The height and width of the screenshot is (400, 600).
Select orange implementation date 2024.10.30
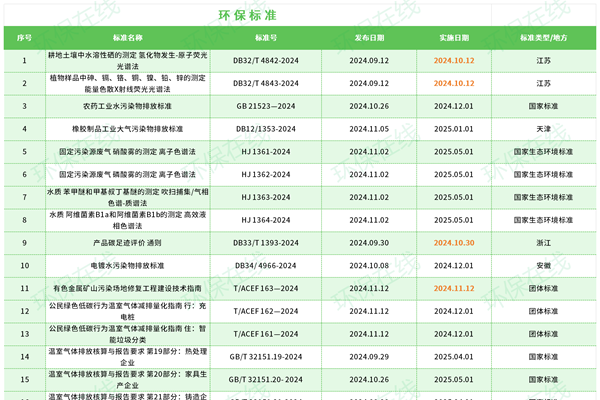pos(454,242)
